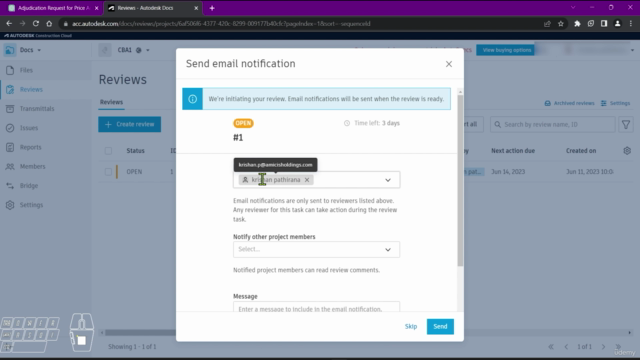640x360 pixels.
Task: Go to the first page of results
Action: coord(551,347)
